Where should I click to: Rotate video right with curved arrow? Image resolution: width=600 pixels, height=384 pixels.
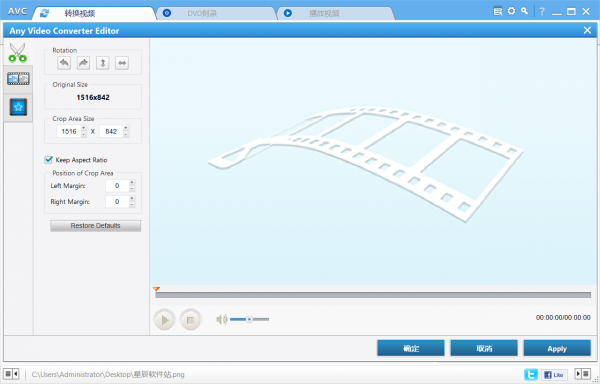click(x=83, y=63)
